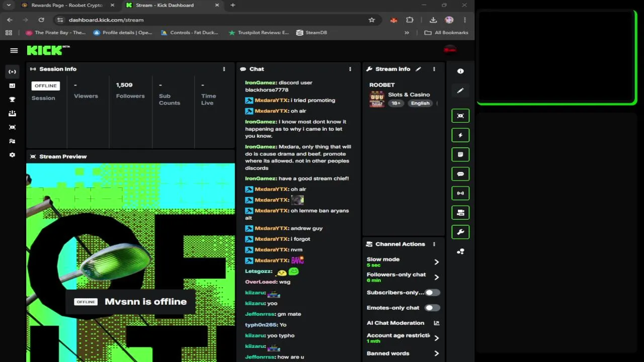The image size is (644, 362).
Task: Show more bookmarks with the chevron
Action: click(x=407, y=32)
